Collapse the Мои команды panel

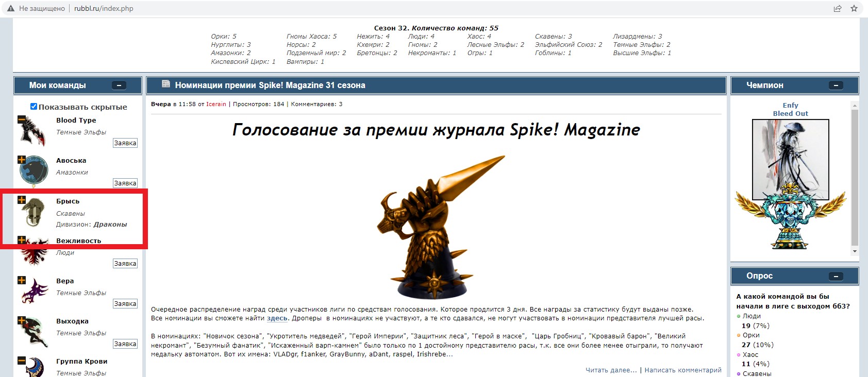pos(119,85)
